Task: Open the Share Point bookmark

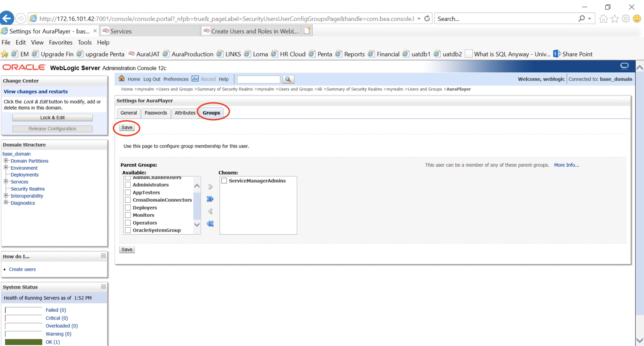Action: [x=573, y=54]
